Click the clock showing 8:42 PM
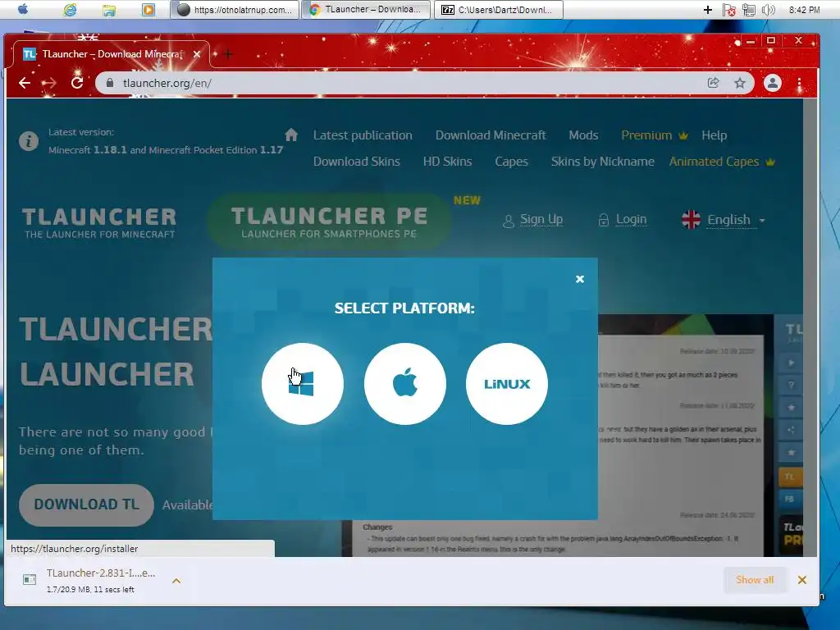The image size is (840, 630). (x=804, y=10)
